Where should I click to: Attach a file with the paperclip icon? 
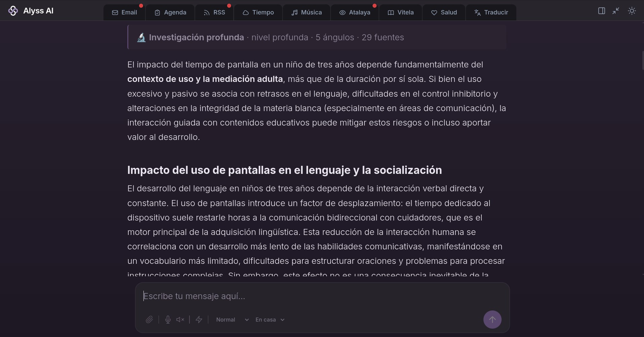[x=149, y=320]
